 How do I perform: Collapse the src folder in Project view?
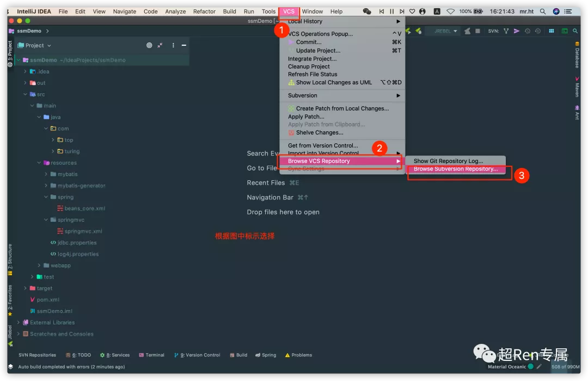[x=25, y=94]
